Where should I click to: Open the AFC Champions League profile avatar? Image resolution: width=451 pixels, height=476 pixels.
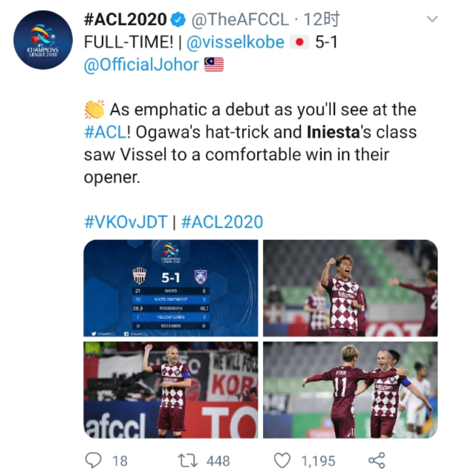(43, 40)
